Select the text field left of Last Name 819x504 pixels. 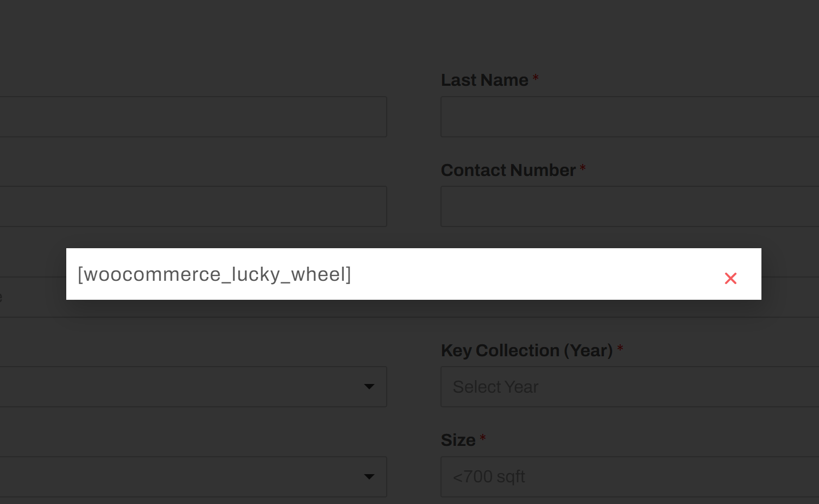pos(193,117)
